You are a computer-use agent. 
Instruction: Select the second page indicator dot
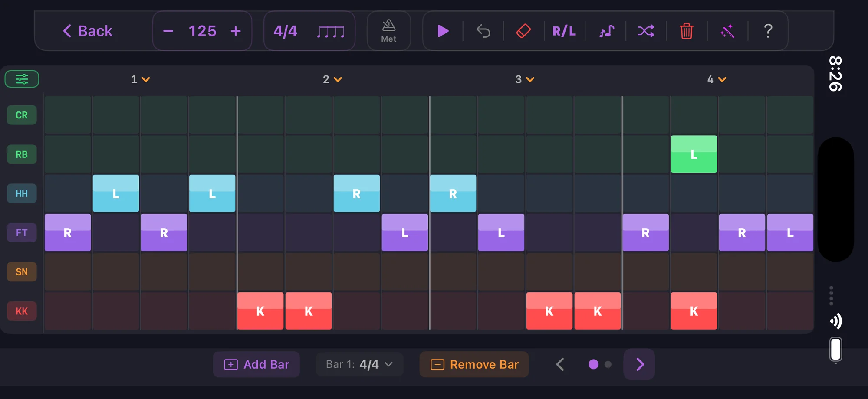pyautogui.click(x=608, y=364)
